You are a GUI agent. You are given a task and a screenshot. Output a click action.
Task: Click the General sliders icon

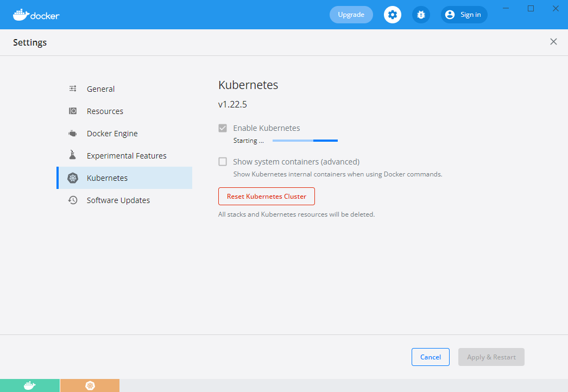click(x=73, y=88)
